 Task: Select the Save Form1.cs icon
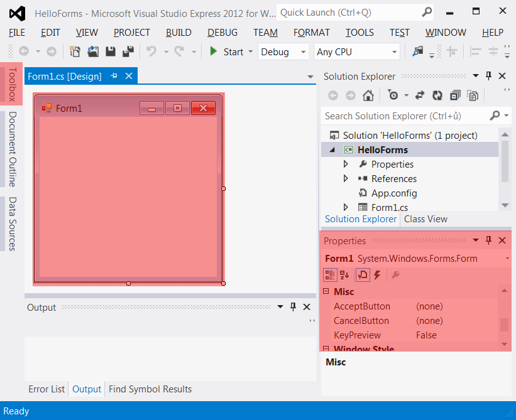tap(111, 51)
